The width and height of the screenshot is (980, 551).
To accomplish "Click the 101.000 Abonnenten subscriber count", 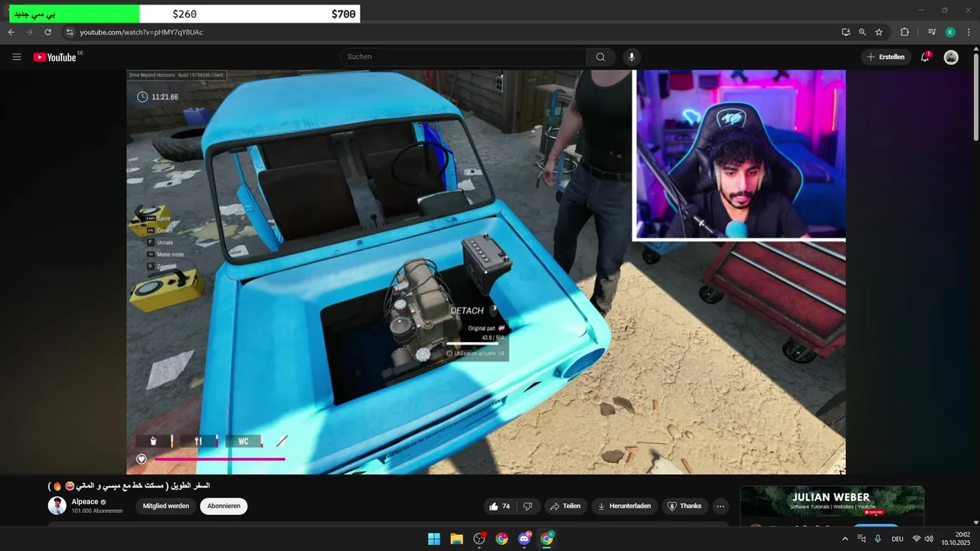I will point(97,510).
